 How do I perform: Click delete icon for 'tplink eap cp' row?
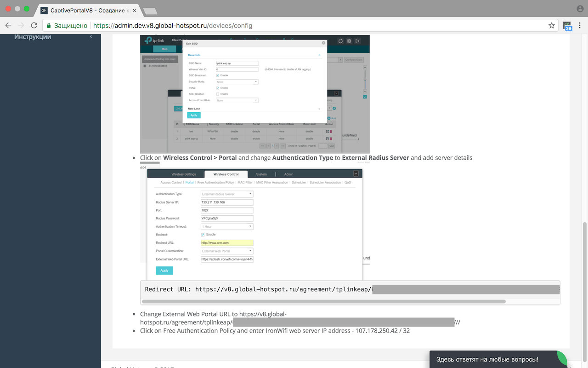[x=331, y=138]
